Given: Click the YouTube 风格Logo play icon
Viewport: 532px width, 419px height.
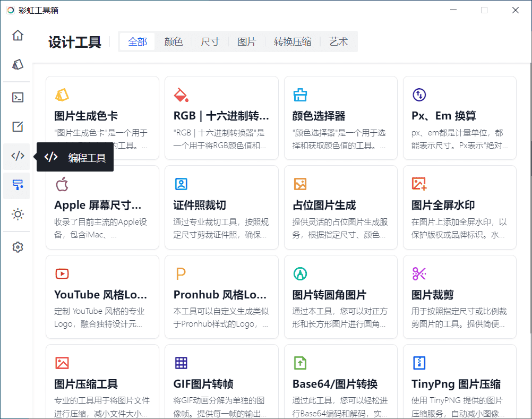Looking at the screenshot, I should [x=62, y=274].
